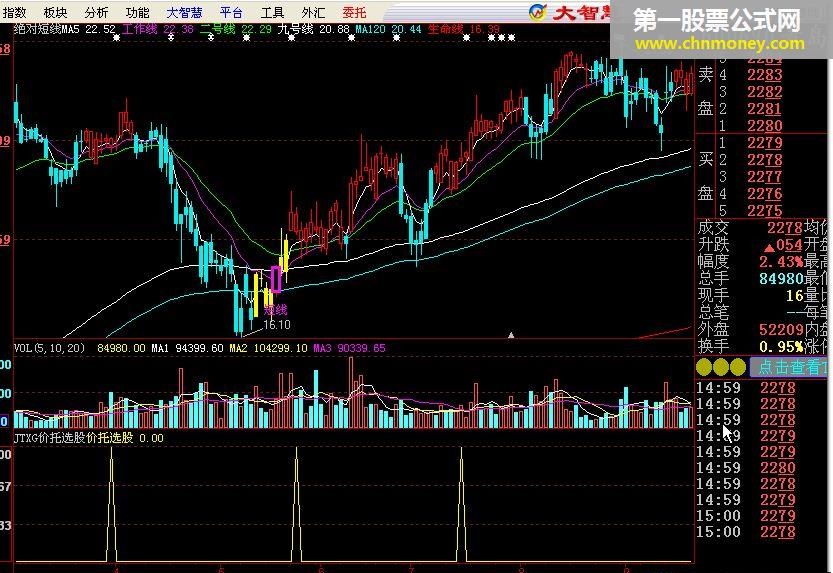
Task: Click the 15:00 tick priced 2279
Action: pyautogui.click(x=746, y=516)
